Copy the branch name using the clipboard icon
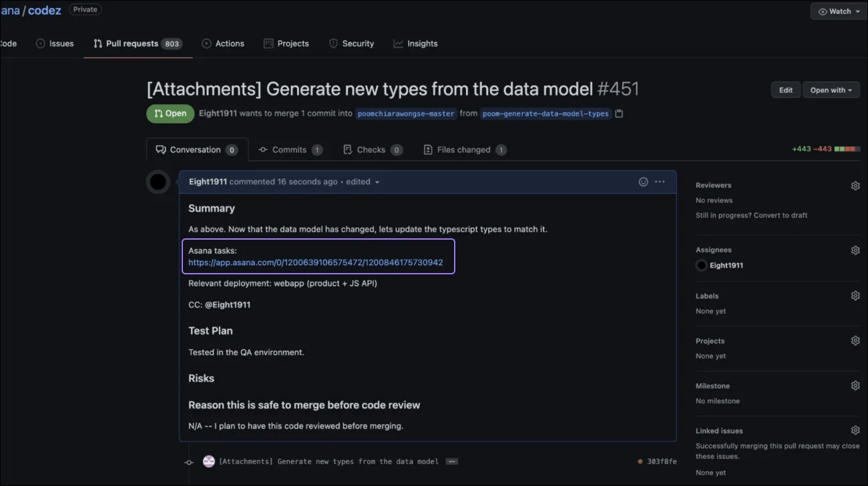Image resolution: width=868 pixels, height=486 pixels. tap(620, 113)
